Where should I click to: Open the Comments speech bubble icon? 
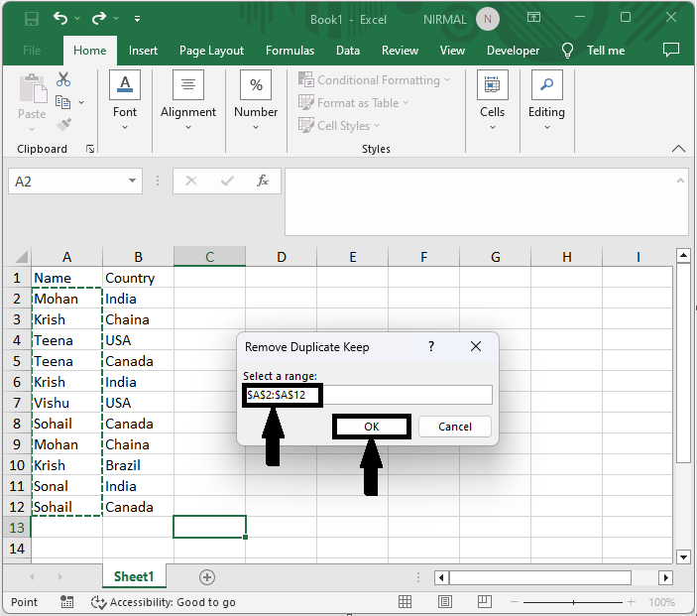671,50
